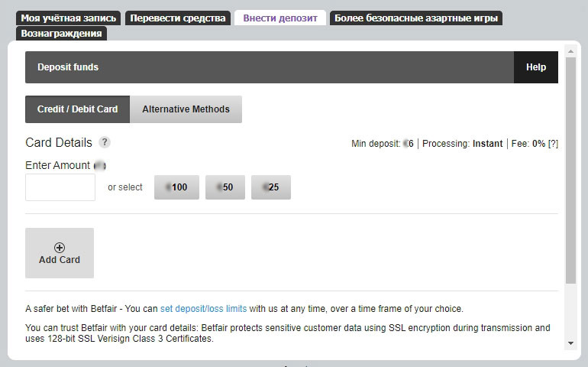Click the [?] fee info link

click(553, 143)
